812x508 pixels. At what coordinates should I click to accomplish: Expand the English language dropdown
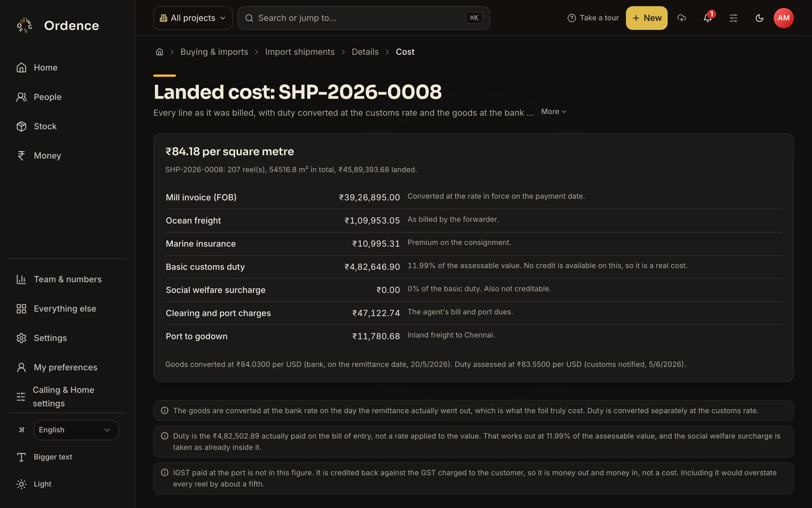76,430
